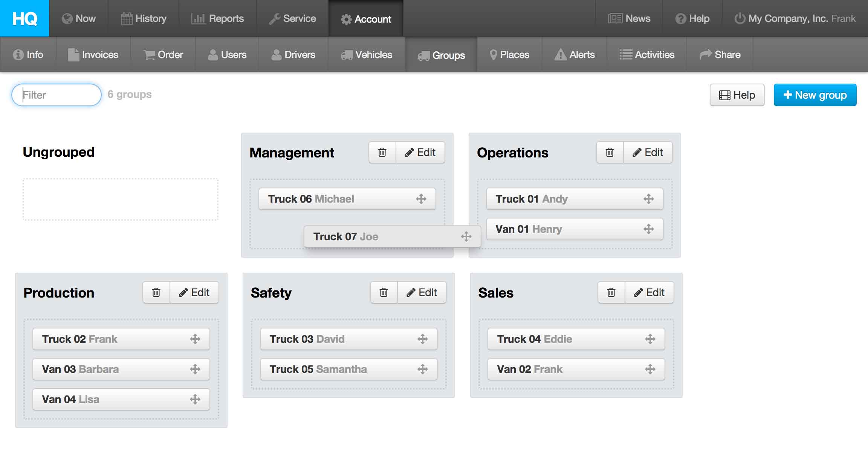Click the HQ logo
Image resolution: width=868 pixels, height=452 pixels.
point(24,18)
